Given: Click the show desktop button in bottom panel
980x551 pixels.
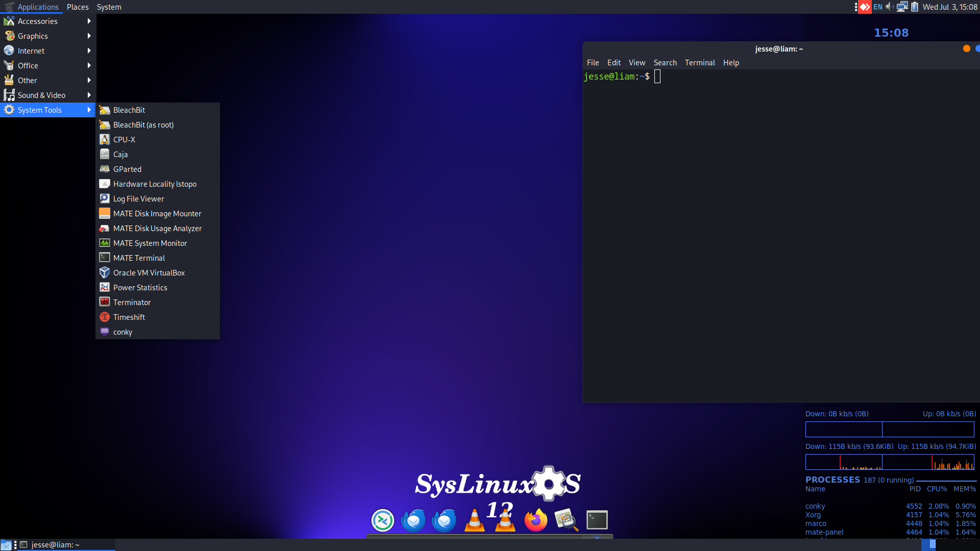Looking at the screenshot, I should (x=6, y=545).
